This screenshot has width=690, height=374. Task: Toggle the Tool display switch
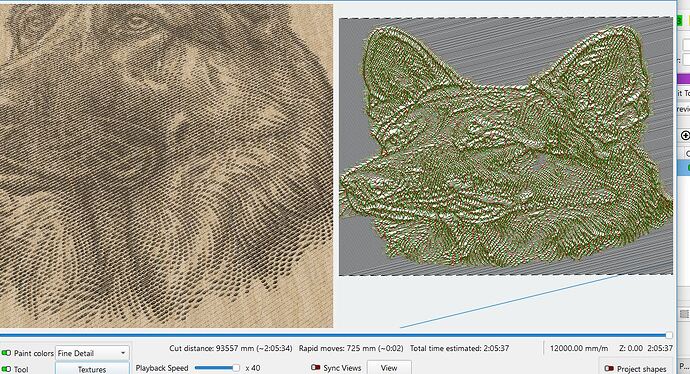[x=6, y=369]
